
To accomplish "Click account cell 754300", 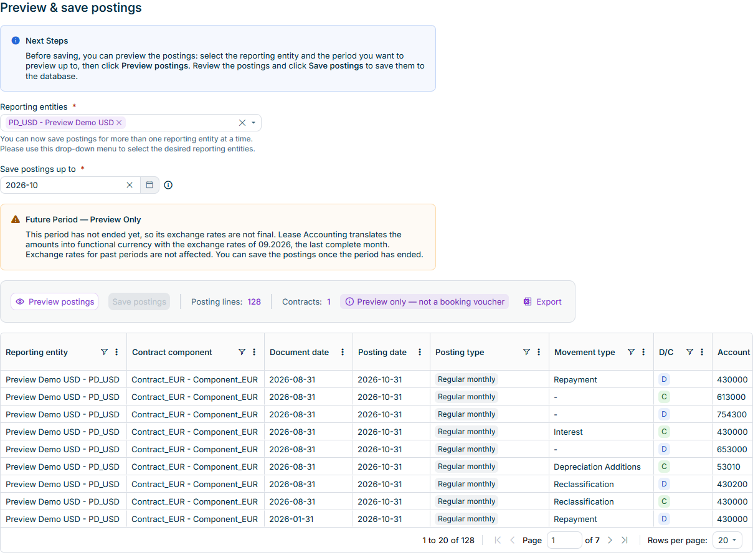I will coord(732,414).
